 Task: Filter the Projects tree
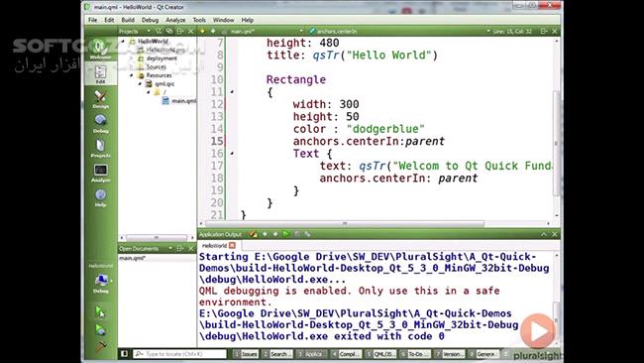pos(159,32)
